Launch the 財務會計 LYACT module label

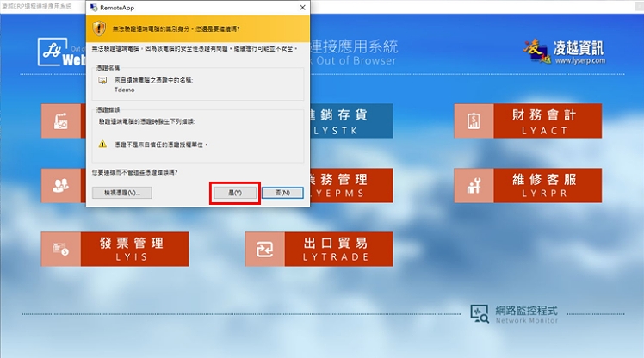(x=545, y=121)
